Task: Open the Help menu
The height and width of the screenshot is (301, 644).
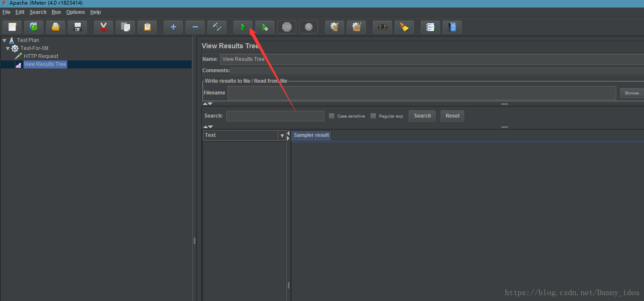Action: (x=95, y=12)
